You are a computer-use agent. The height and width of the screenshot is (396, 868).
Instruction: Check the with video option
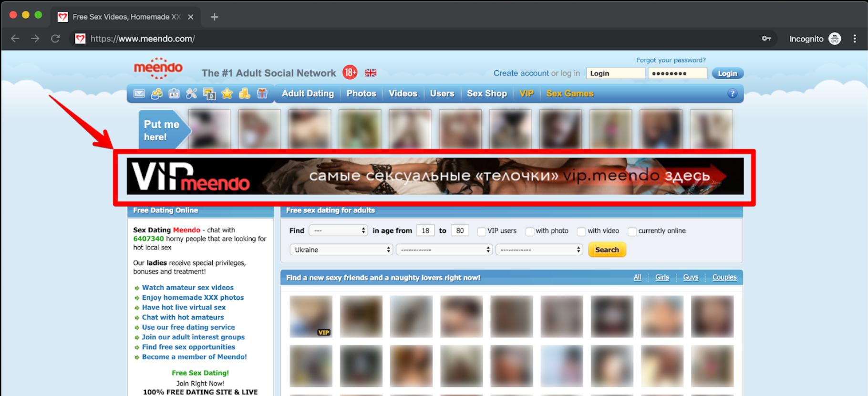point(581,231)
